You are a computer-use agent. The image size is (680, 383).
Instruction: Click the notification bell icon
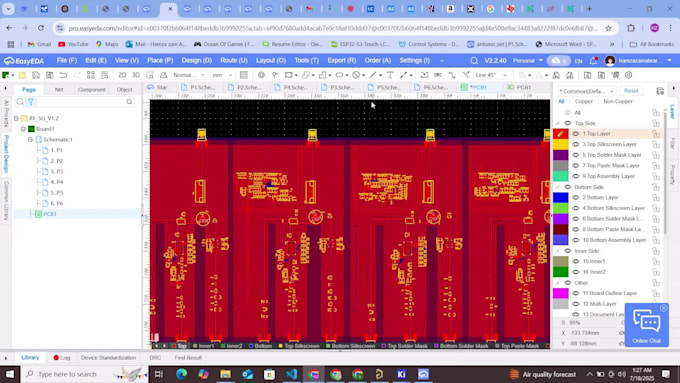pos(593,61)
